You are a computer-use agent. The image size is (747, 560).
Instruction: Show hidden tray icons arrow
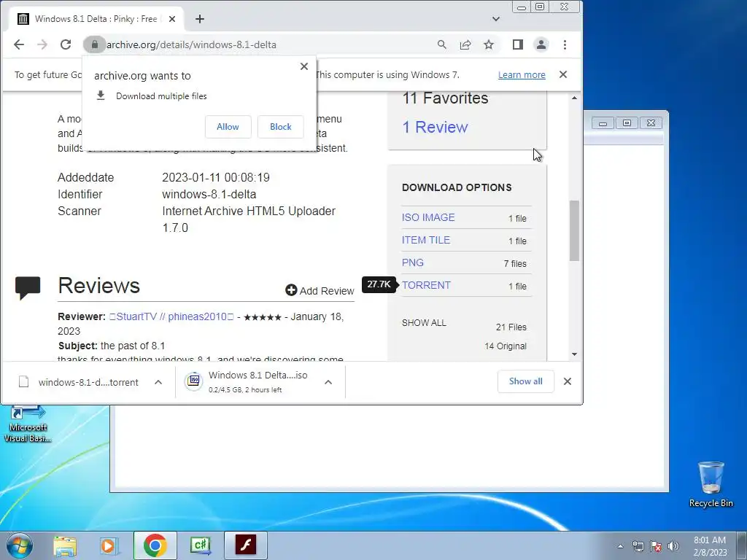point(620,546)
